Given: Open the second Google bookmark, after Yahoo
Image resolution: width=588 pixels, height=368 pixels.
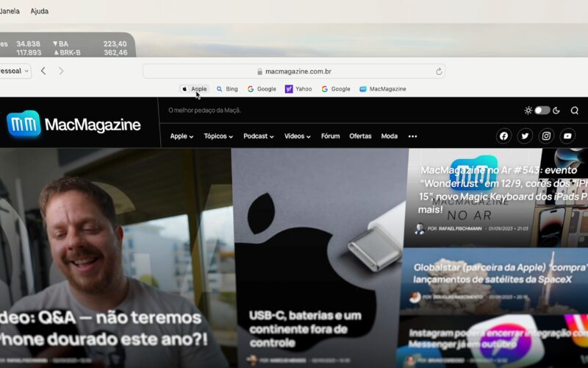Looking at the screenshot, I should 336,89.
